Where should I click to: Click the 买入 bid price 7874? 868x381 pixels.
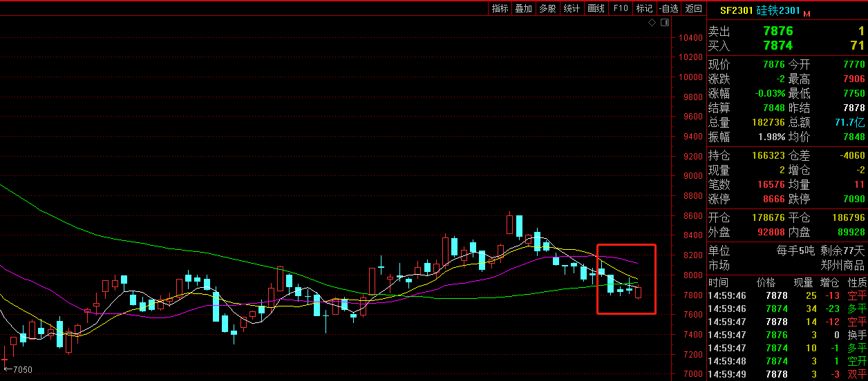777,46
